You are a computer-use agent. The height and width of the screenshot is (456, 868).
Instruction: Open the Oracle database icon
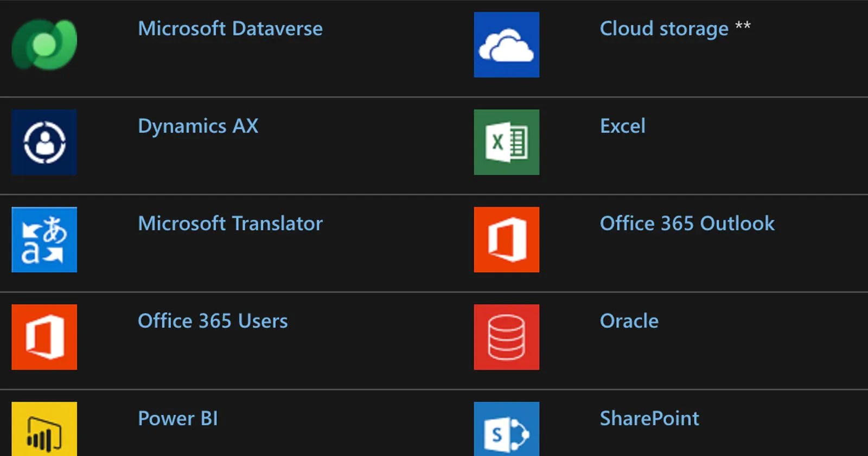[x=506, y=337]
